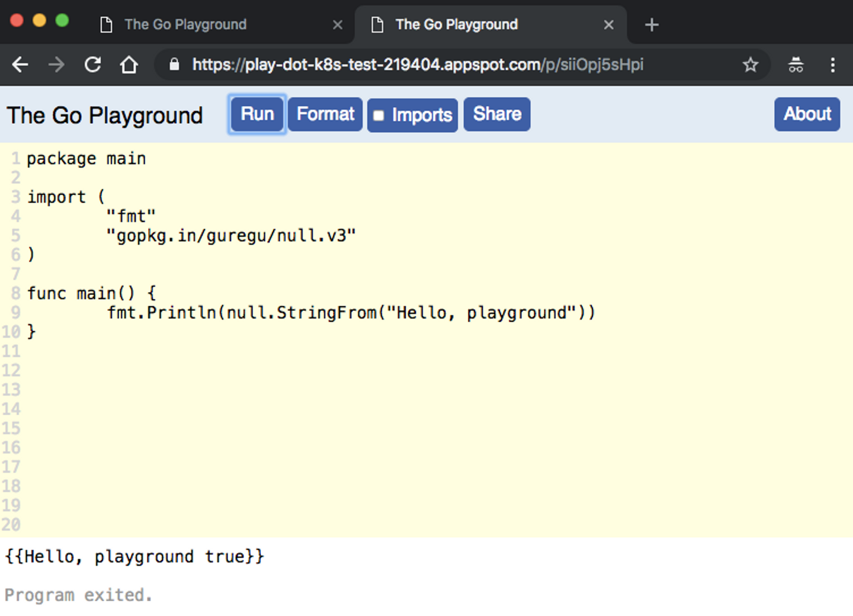Bookmark this page with the star icon
The width and height of the screenshot is (853, 616).
tap(751, 65)
